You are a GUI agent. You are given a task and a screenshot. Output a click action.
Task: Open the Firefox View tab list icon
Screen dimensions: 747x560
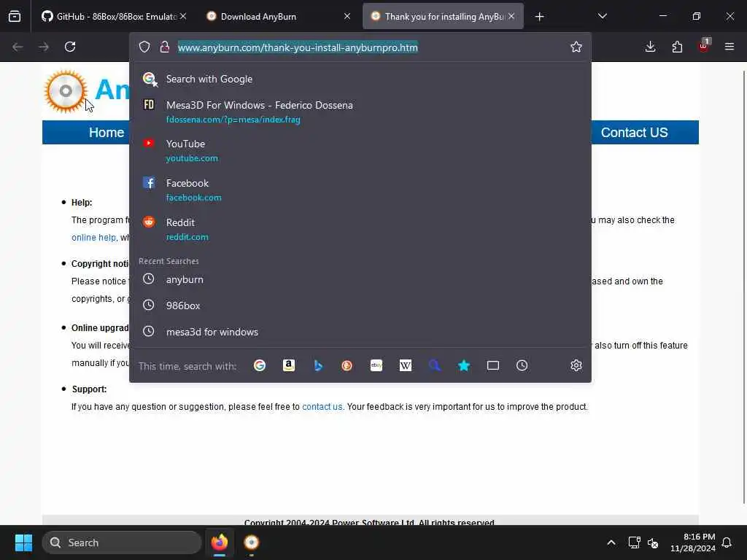coord(15,16)
